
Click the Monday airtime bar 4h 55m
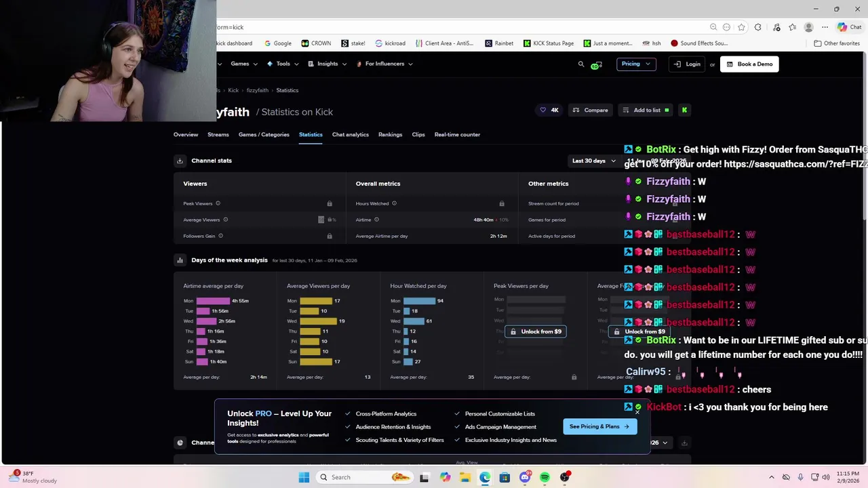[213, 301]
